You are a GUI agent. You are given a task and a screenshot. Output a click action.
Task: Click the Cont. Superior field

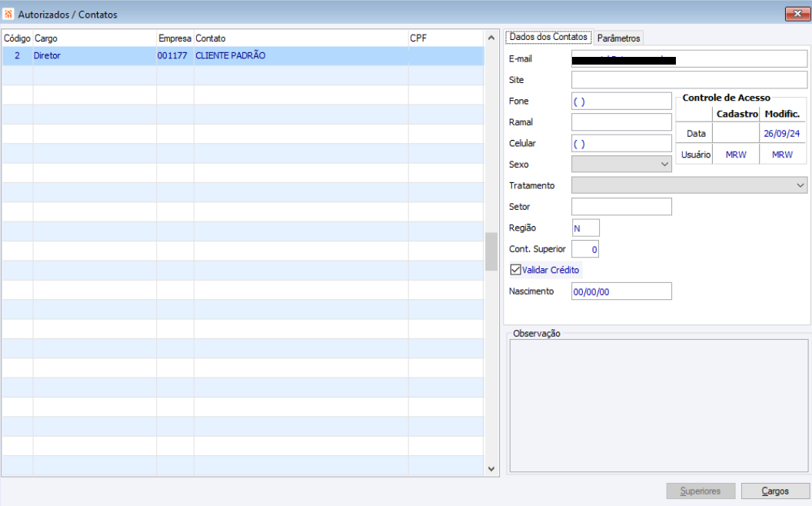585,249
